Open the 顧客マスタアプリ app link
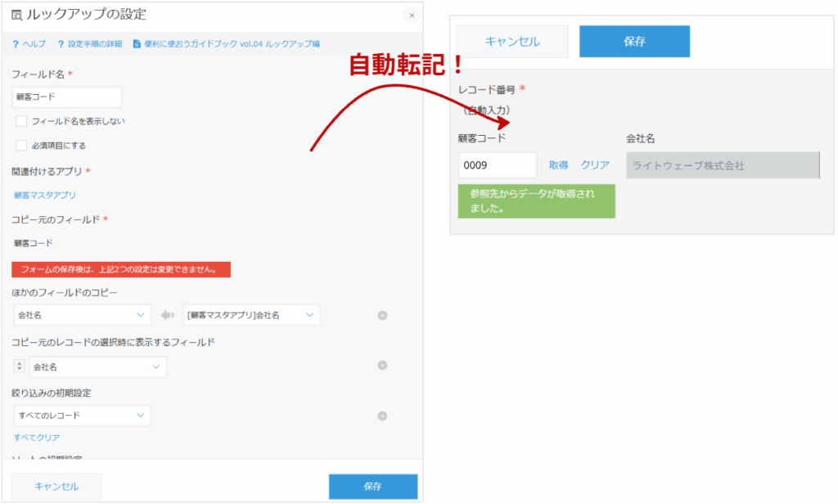Viewport: 838px width, 504px height. (45, 196)
